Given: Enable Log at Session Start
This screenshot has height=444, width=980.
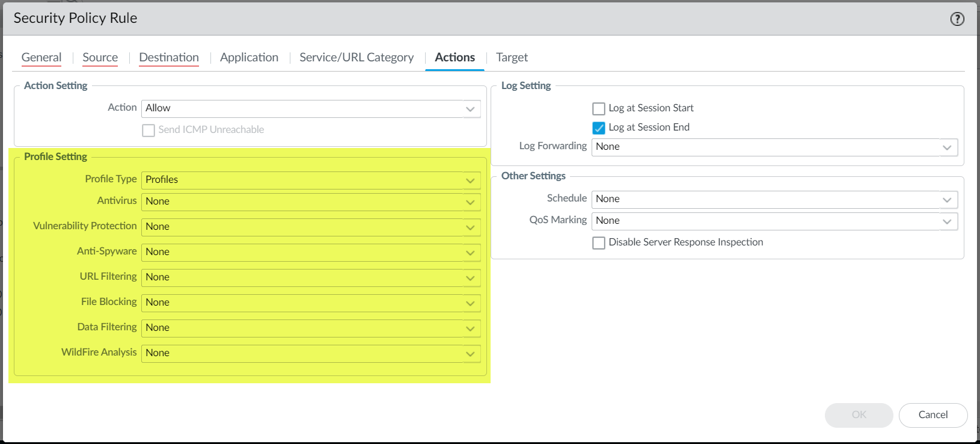Looking at the screenshot, I should (x=599, y=109).
